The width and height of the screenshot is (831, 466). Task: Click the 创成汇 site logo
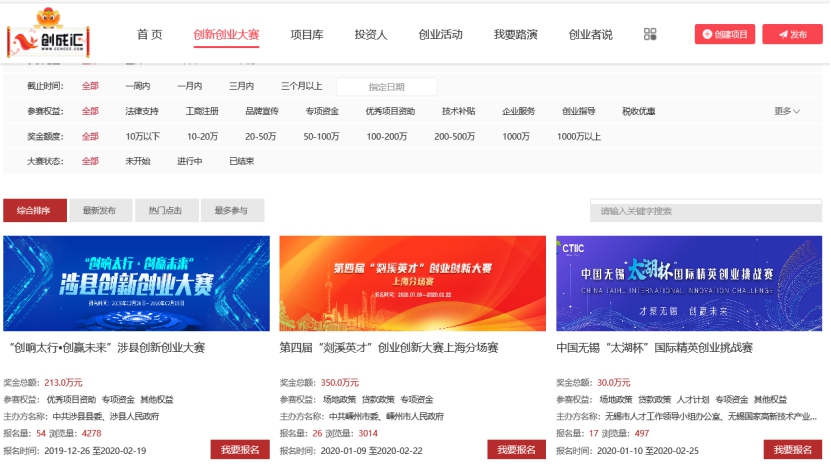pos(48,33)
